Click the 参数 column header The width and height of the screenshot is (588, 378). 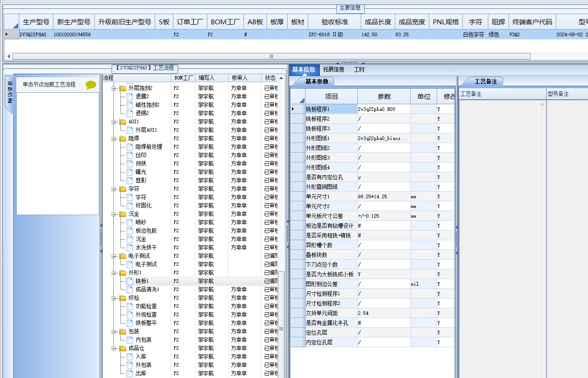coord(384,97)
